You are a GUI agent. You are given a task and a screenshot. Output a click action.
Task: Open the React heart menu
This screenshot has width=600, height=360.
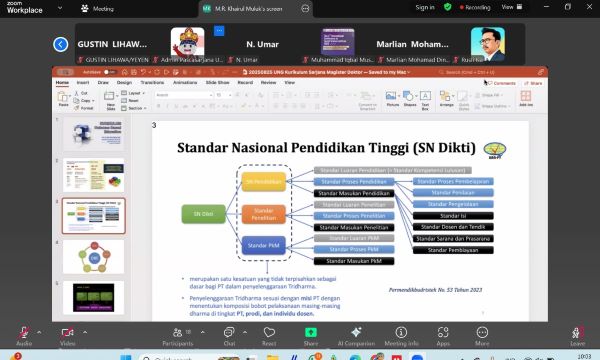pos(269,336)
